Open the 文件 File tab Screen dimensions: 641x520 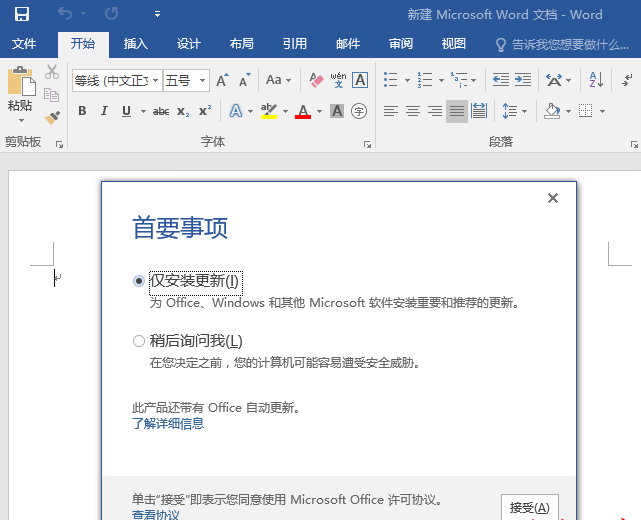pyautogui.click(x=24, y=44)
